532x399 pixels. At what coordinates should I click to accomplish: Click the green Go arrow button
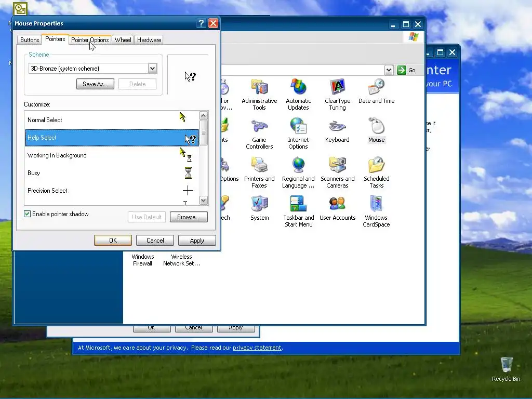point(402,70)
